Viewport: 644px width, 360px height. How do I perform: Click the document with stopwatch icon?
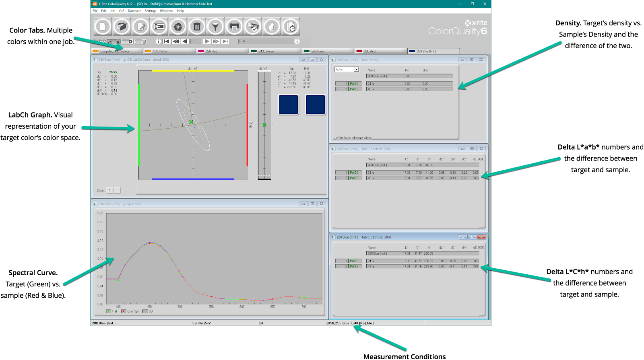(290, 27)
